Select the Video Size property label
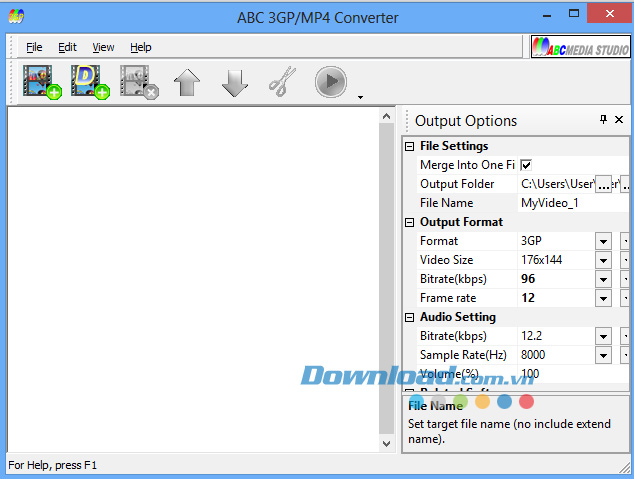Image resolution: width=634 pixels, height=479 pixels. point(446,260)
